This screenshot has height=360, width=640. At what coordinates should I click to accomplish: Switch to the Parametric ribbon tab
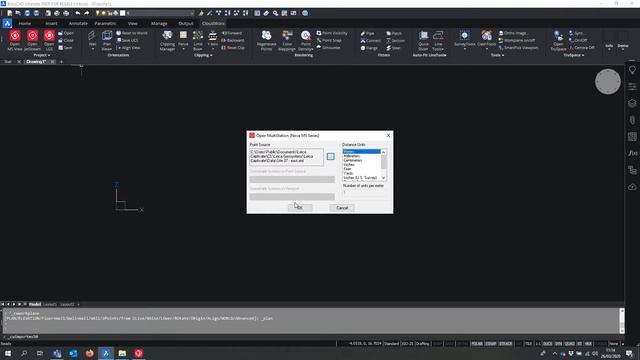click(105, 23)
